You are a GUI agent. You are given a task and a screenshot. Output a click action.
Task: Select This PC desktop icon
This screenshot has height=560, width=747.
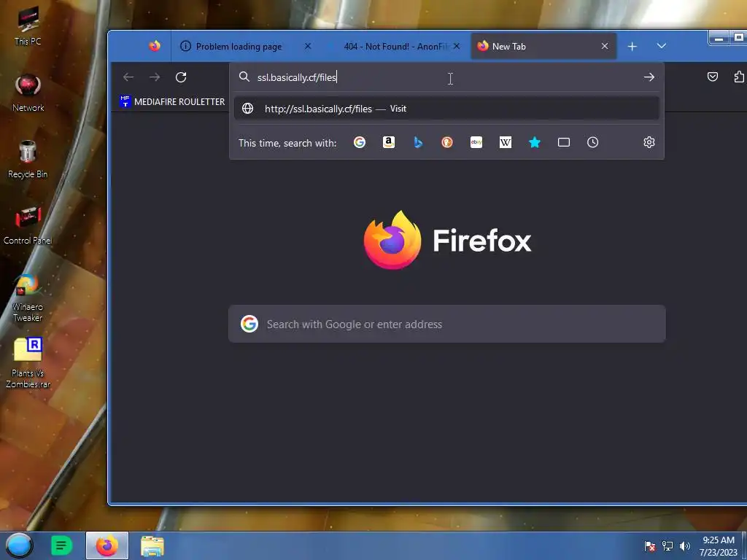[x=28, y=26]
